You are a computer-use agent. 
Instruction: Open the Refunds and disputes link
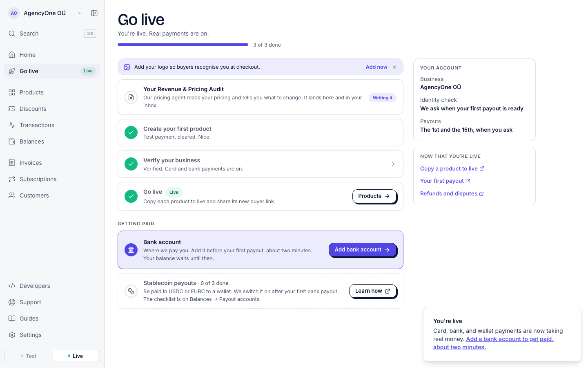[x=452, y=193]
